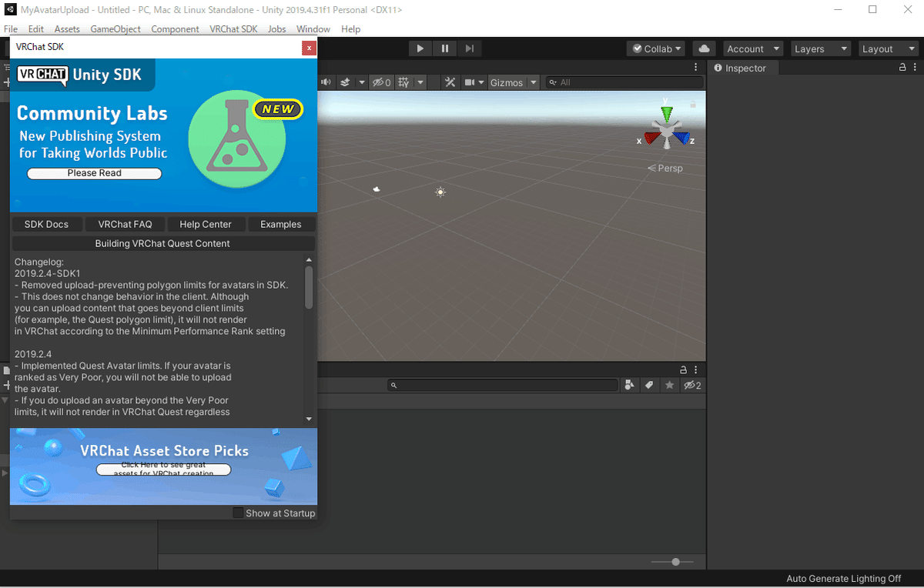924x588 pixels.
Task: Select the Directional Light sun gizmo
Action: tap(440, 192)
